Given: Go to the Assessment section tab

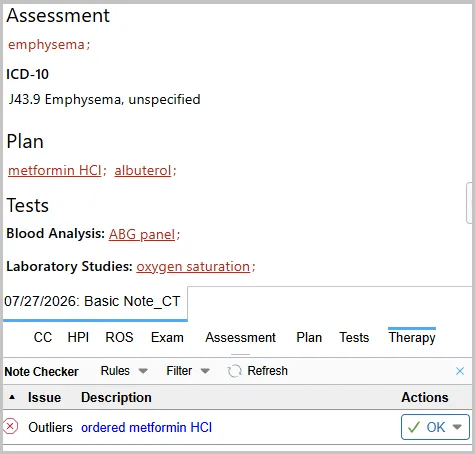Looking at the screenshot, I should [240, 337].
